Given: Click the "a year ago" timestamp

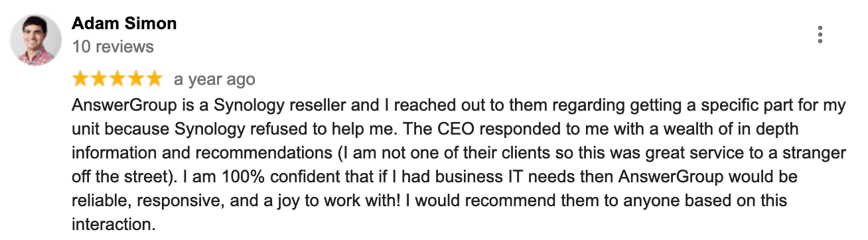Looking at the screenshot, I should [x=214, y=80].
